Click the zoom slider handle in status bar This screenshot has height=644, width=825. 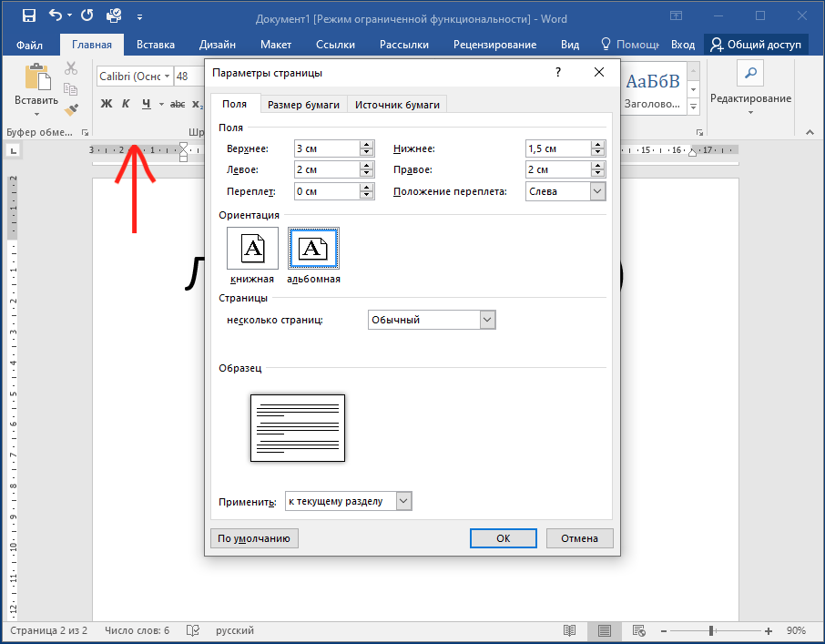pos(711,630)
